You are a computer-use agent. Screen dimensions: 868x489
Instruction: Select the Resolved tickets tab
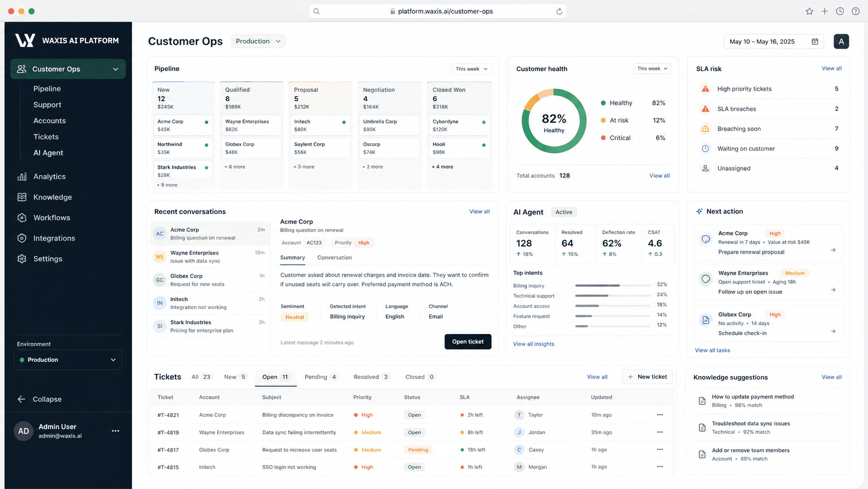[372, 377]
